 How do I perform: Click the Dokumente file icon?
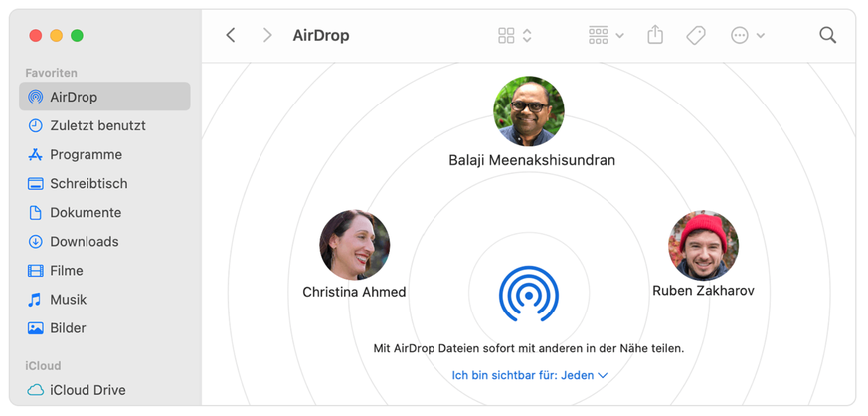coord(35,213)
